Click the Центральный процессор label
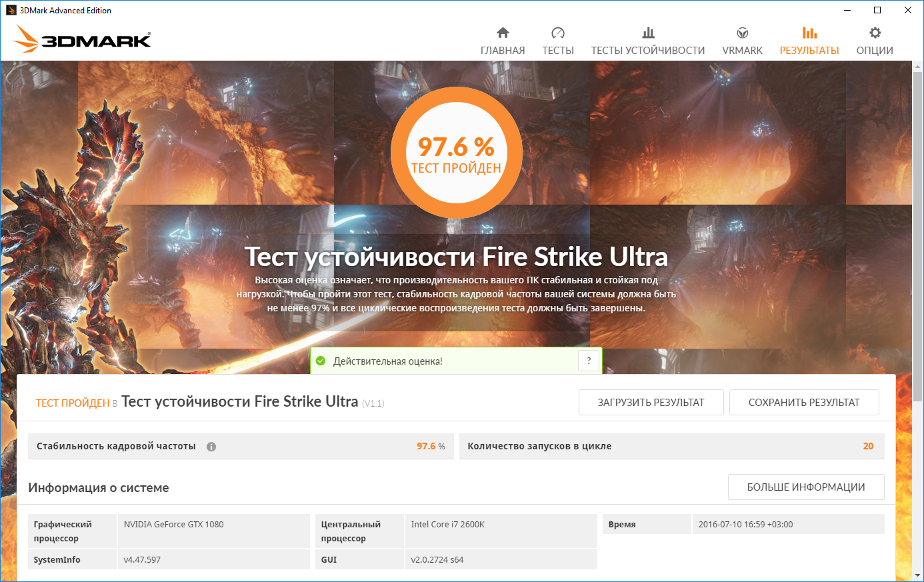Image resolution: width=924 pixels, height=582 pixels. tap(351, 531)
